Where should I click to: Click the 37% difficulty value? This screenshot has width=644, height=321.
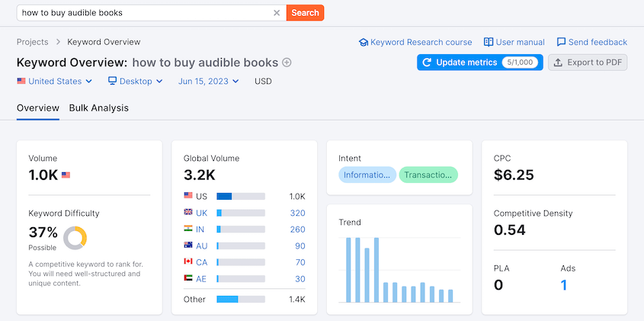[43, 233]
